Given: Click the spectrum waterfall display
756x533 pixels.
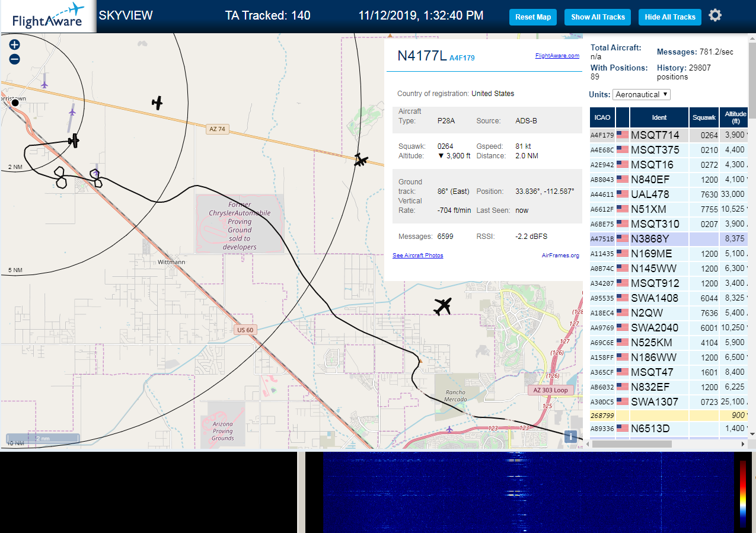Looking at the screenshot, I should [528, 492].
